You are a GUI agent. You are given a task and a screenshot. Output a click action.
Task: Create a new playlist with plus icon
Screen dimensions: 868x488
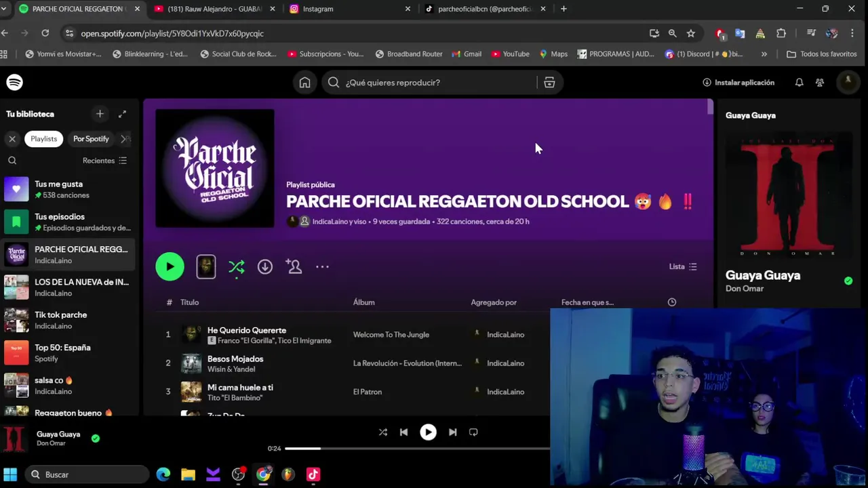[100, 114]
